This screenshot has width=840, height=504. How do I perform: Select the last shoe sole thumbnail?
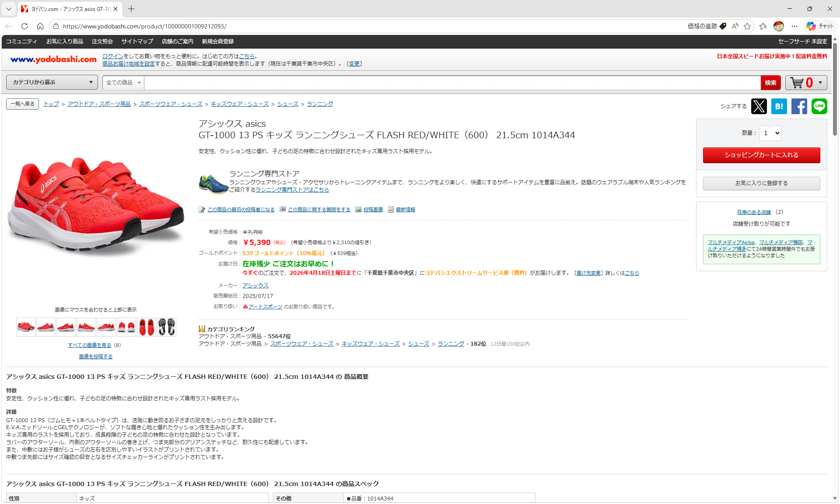click(167, 327)
